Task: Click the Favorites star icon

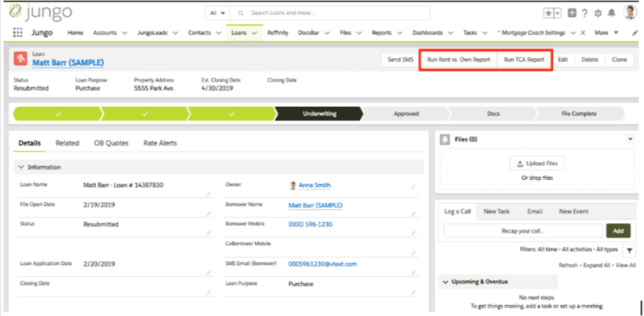Action: tap(547, 13)
